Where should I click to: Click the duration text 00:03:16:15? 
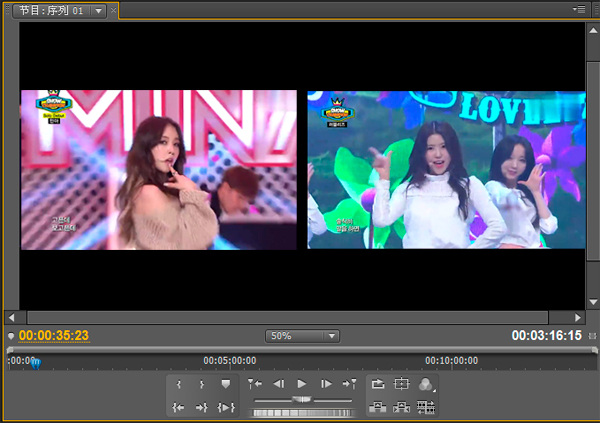(x=546, y=336)
